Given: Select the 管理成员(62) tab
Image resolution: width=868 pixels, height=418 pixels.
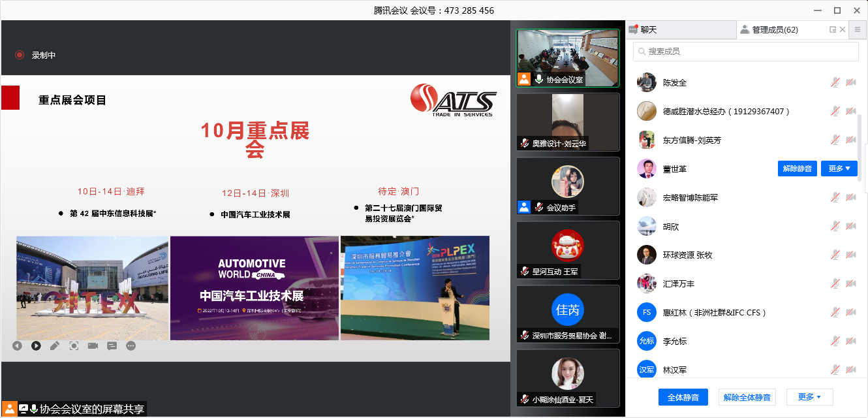Looking at the screenshot, I should pyautogui.click(x=775, y=29).
